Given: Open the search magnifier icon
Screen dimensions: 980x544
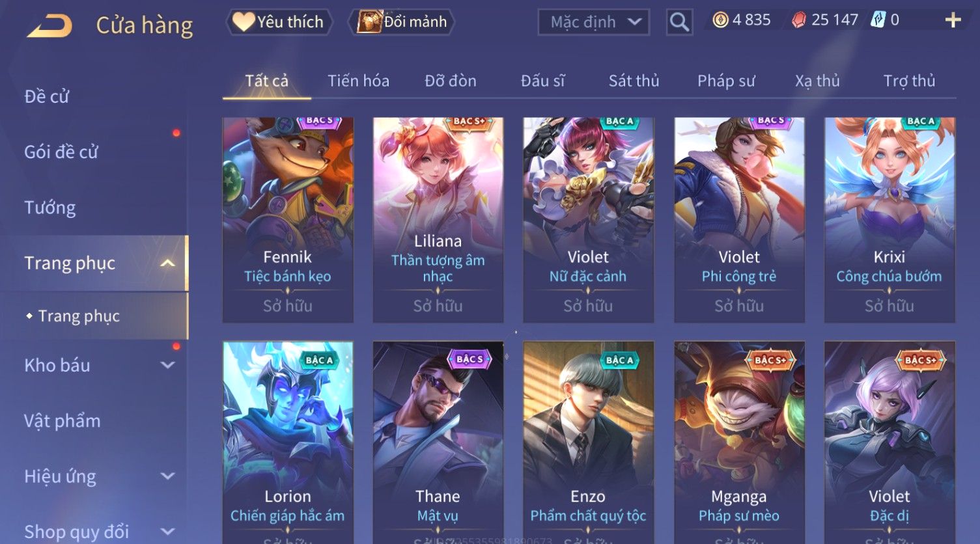Looking at the screenshot, I should (679, 22).
